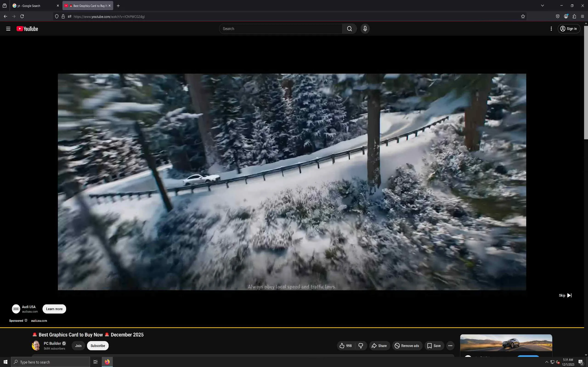Click Learn more for Audi USA ad
The height and width of the screenshot is (367, 588).
(54, 309)
